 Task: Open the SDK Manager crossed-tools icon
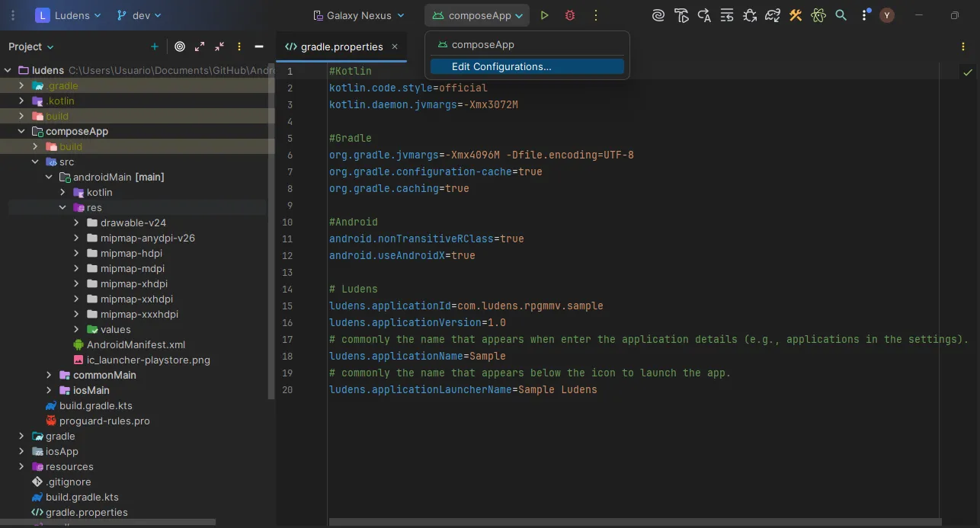pos(796,14)
